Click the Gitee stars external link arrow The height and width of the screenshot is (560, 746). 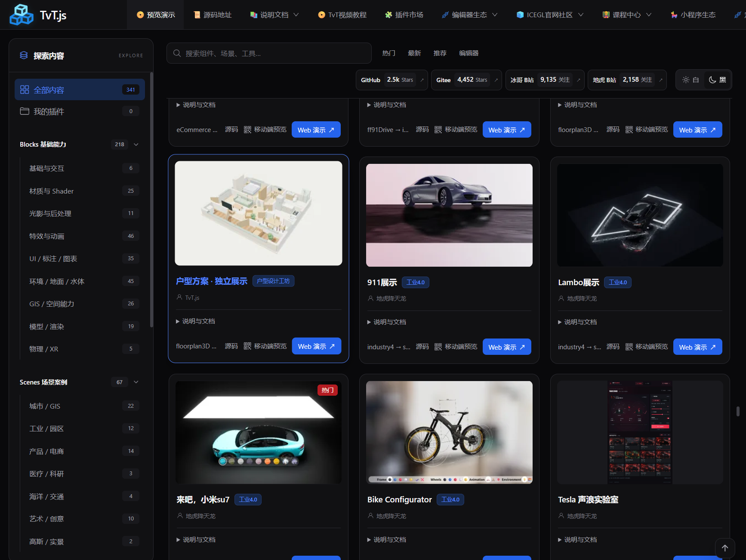(496, 80)
